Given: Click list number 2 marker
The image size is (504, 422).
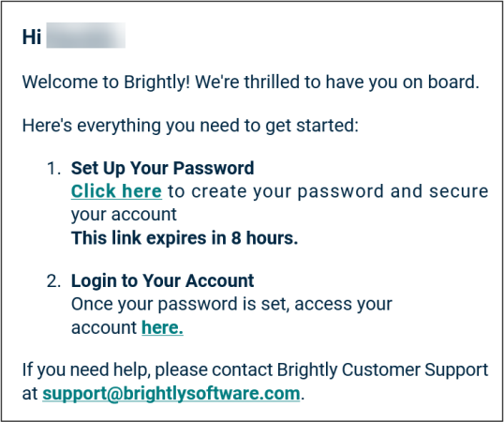Looking at the screenshot, I should click(x=53, y=280).
